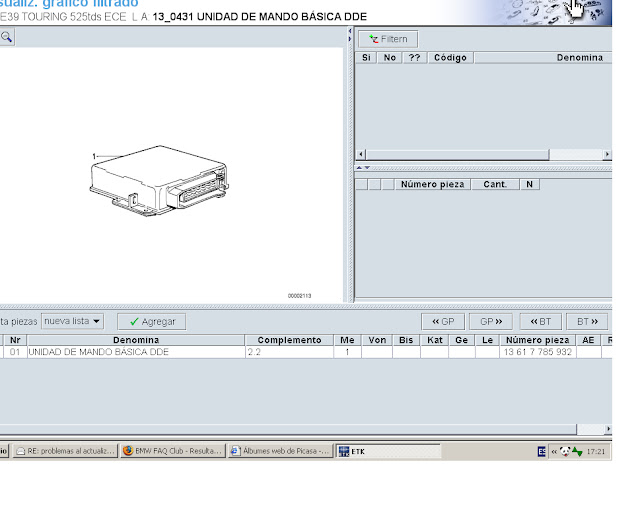Click the BT» next button
This screenshot has height=507, width=640.
coord(587,322)
